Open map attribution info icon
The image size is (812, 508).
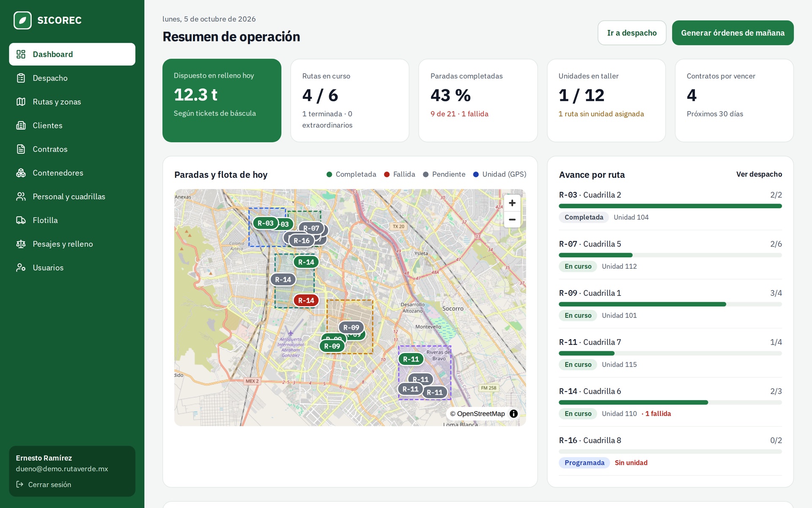513,414
